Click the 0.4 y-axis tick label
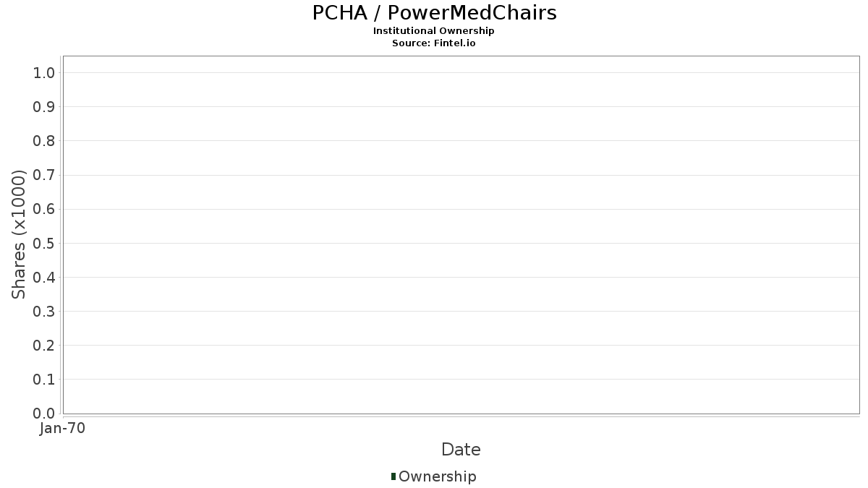This screenshot has height=488, width=868. click(44, 278)
